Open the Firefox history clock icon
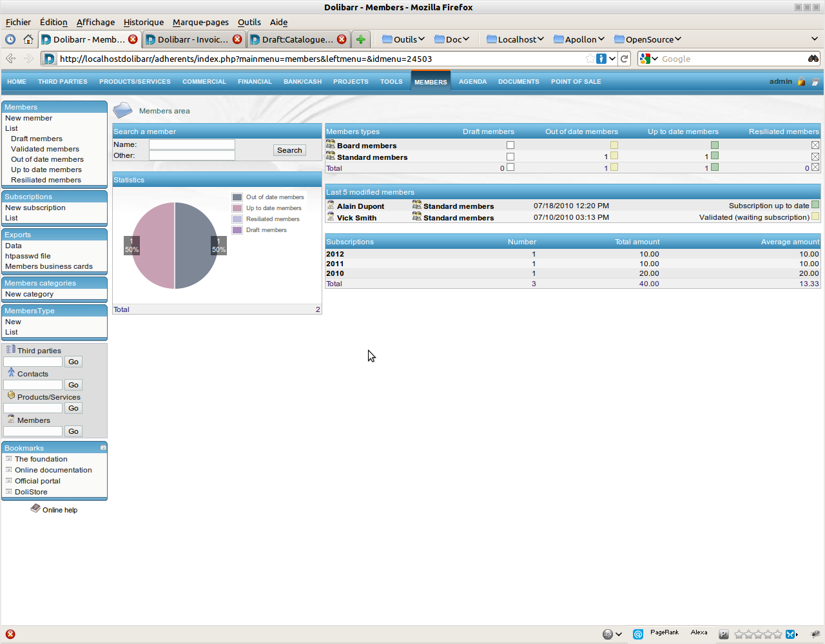Viewport: 825px width, 644px height. pyautogui.click(x=10, y=39)
